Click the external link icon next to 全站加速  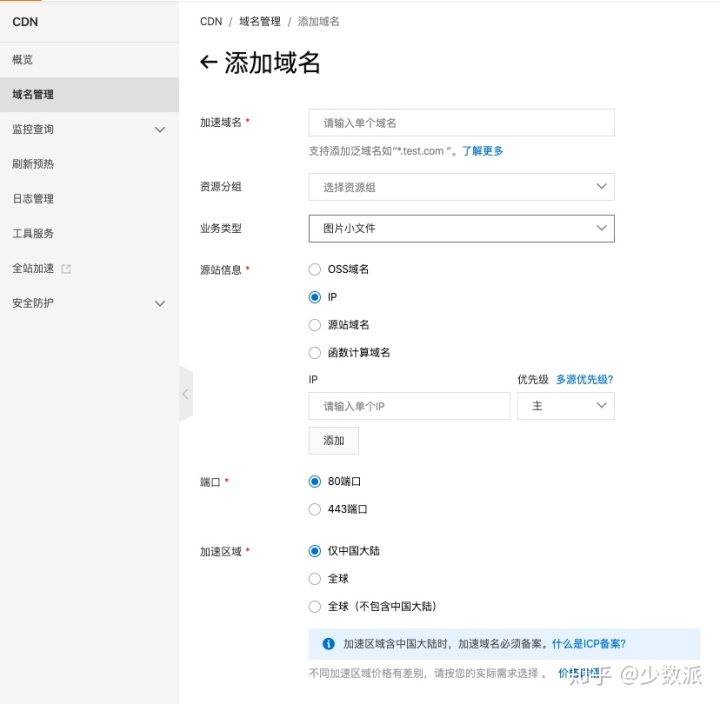coord(66,268)
